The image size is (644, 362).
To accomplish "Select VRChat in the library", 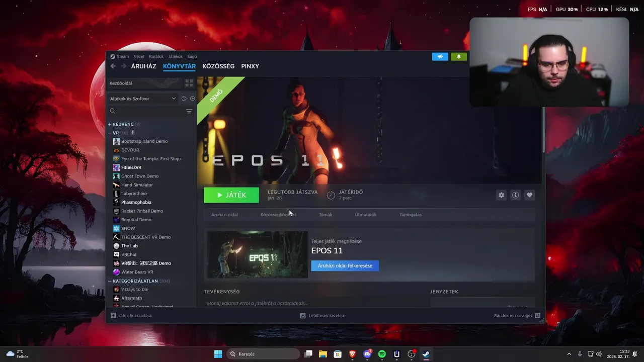I will (129, 254).
